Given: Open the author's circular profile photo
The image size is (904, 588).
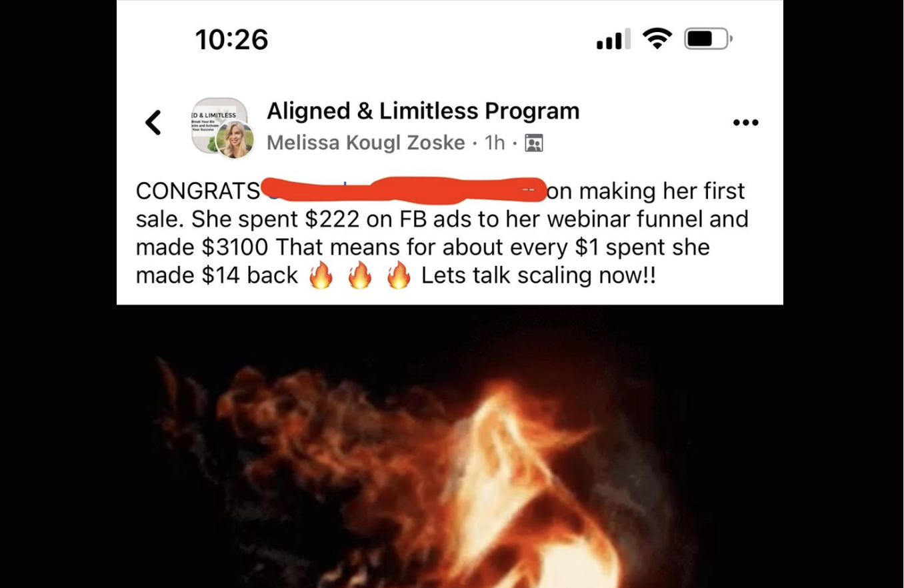Looking at the screenshot, I should [235, 139].
